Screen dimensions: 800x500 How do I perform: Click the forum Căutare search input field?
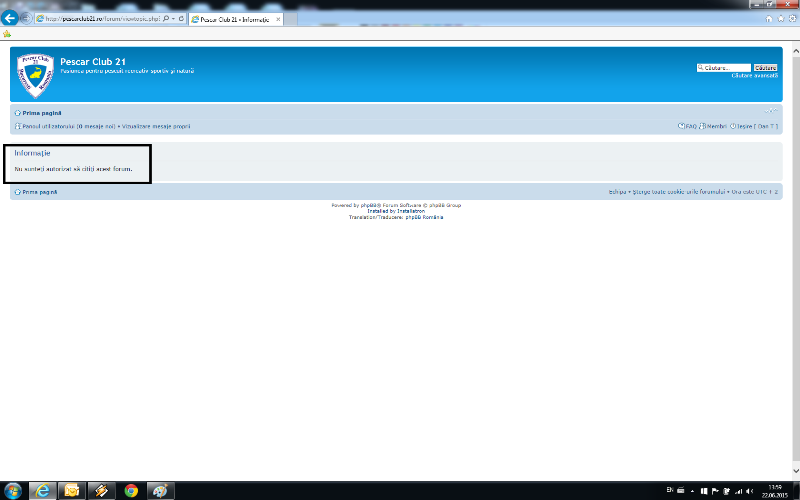coord(723,67)
